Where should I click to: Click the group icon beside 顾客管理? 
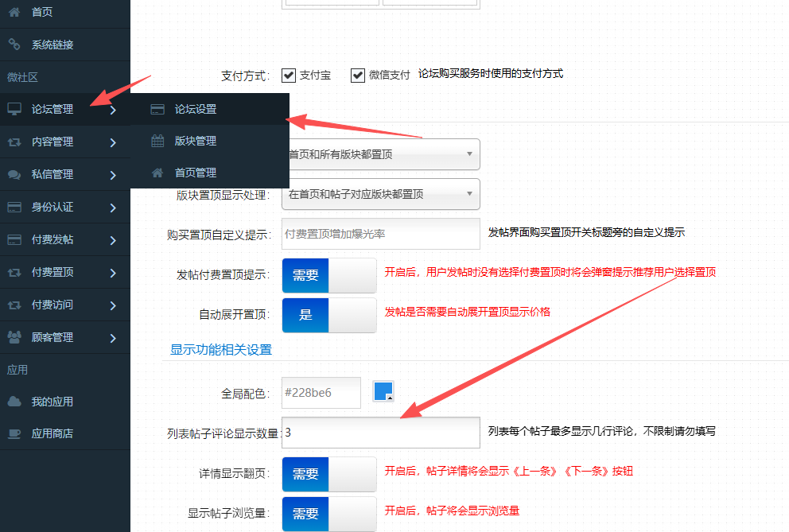[x=14, y=337]
